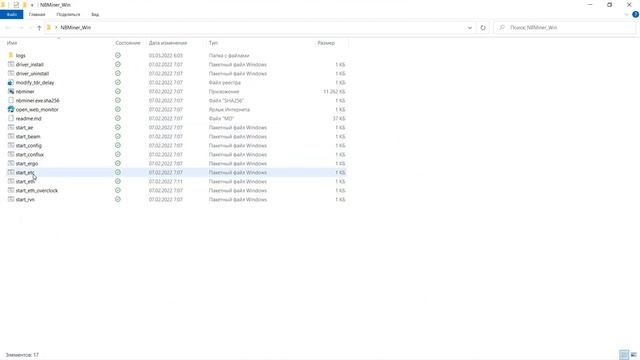640x360 pixels.
Task: Click the Файл "SHA256" type cell
Action: pos(226,100)
